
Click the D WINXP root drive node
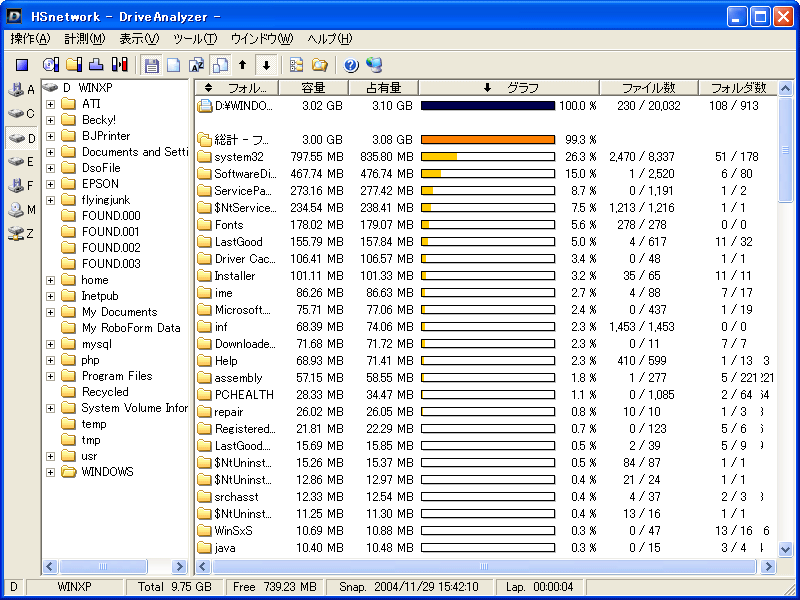78,88
